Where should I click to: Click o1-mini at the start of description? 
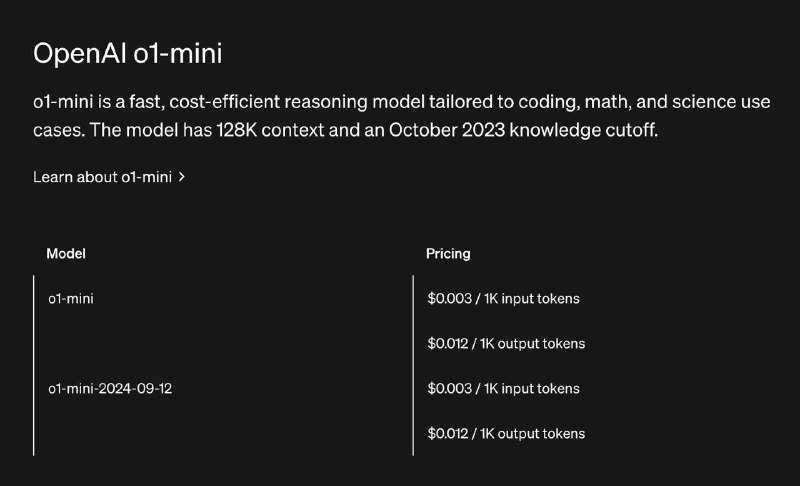[63, 101]
